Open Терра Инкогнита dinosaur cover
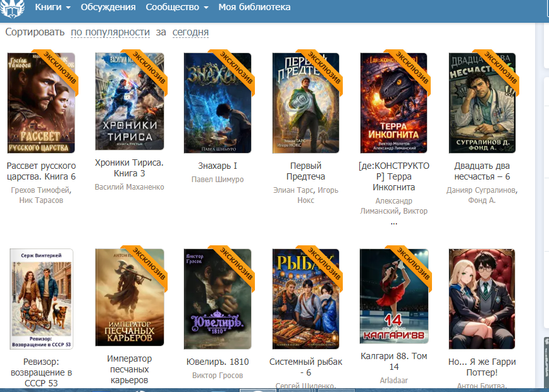The image size is (549, 392). (x=393, y=103)
